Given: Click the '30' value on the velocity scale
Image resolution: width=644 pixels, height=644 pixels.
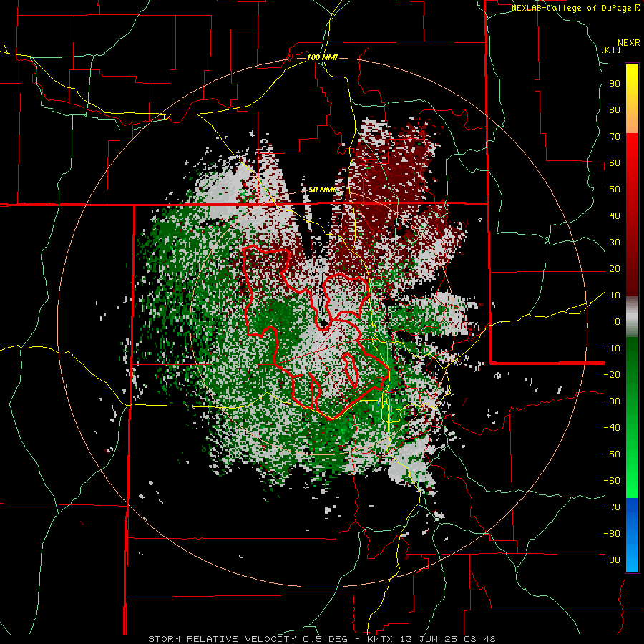Looking at the screenshot, I should tap(615, 243).
